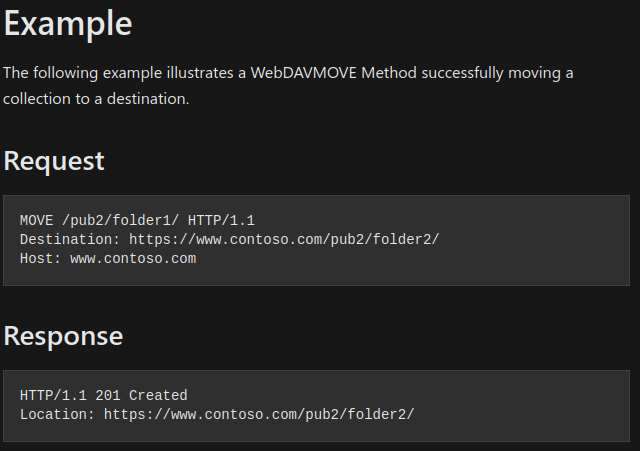The width and height of the screenshot is (640, 451).
Task: Click '201' status code in response
Action: [108, 395]
